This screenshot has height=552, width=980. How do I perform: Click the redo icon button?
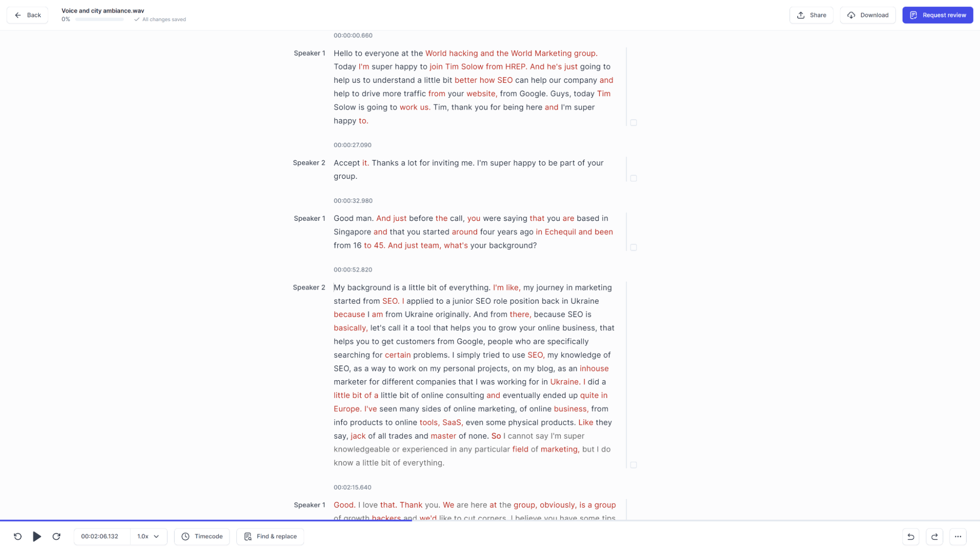[x=935, y=536]
